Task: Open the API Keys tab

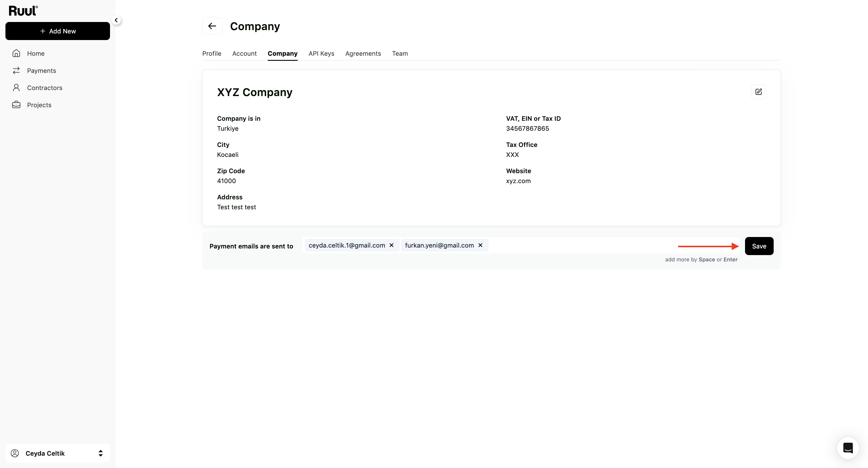Action: [321, 53]
